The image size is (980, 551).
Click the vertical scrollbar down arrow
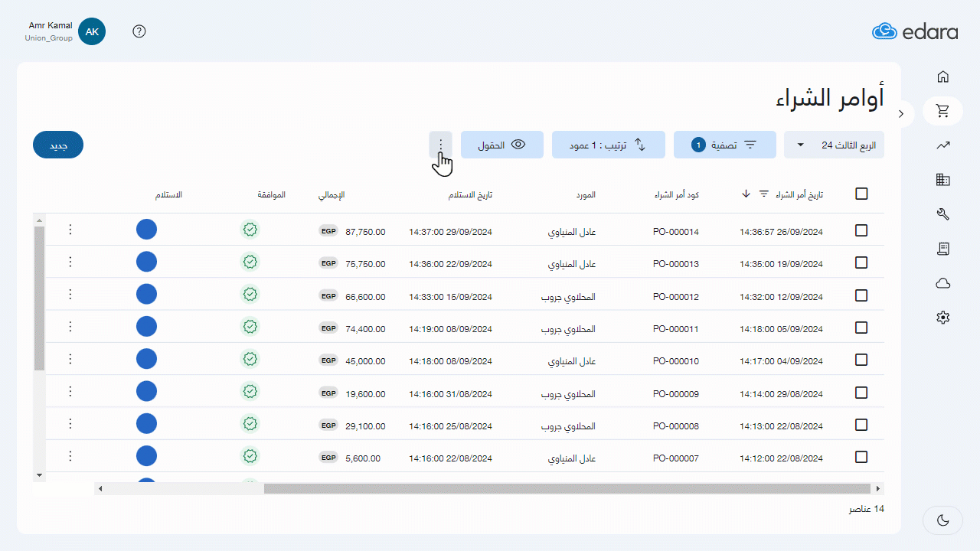click(x=40, y=475)
